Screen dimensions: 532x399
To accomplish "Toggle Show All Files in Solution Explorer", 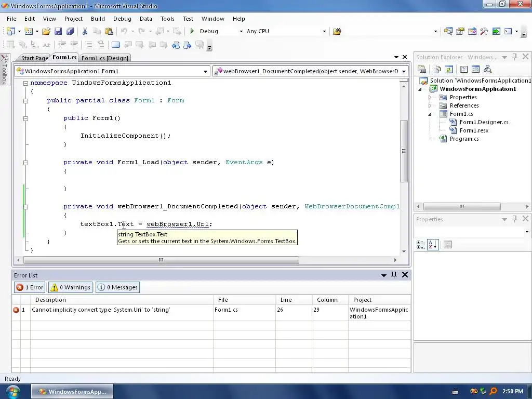I will [437, 69].
